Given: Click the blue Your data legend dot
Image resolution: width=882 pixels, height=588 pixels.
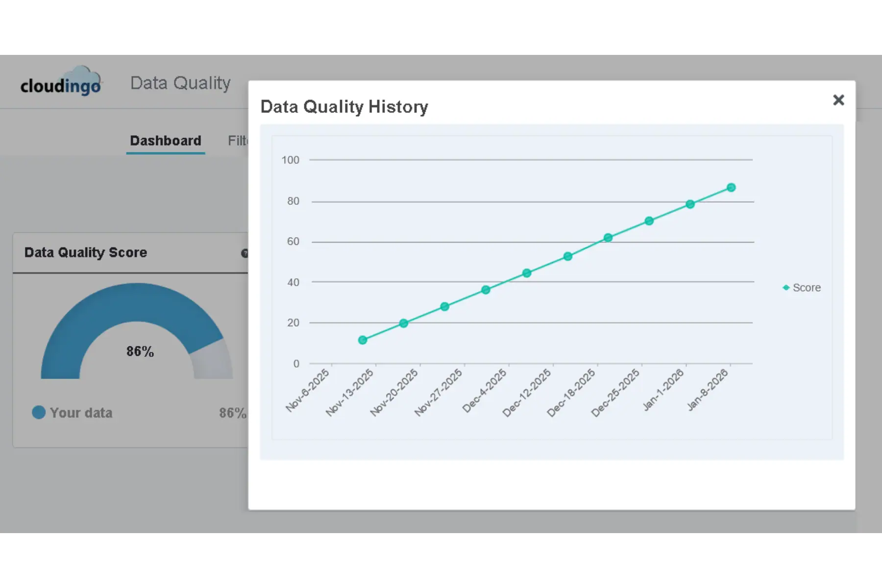Looking at the screenshot, I should (39, 413).
